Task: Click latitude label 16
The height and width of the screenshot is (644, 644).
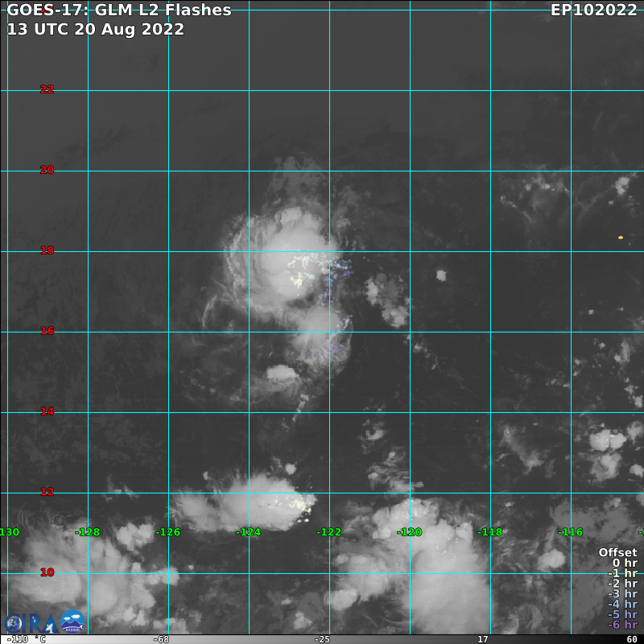Action: point(47,331)
